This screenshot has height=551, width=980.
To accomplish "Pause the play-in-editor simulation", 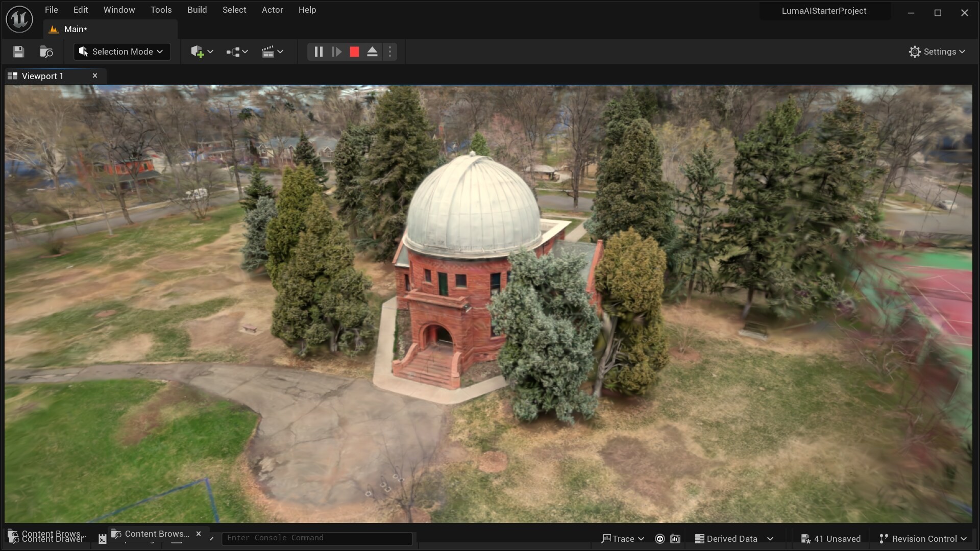I will pos(318,52).
